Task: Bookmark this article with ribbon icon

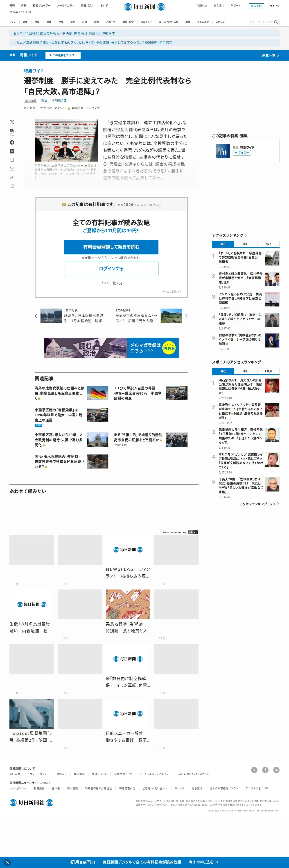Action: 12,160
